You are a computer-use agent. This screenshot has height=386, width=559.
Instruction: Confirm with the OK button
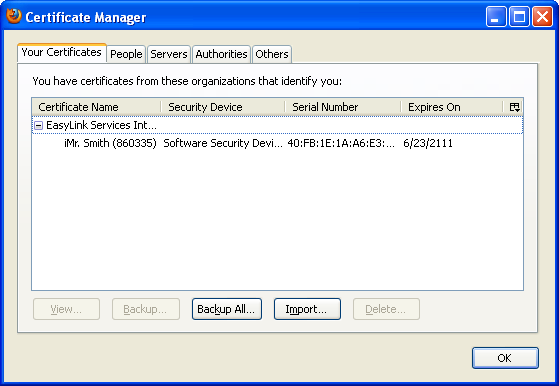click(x=505, y=358)
